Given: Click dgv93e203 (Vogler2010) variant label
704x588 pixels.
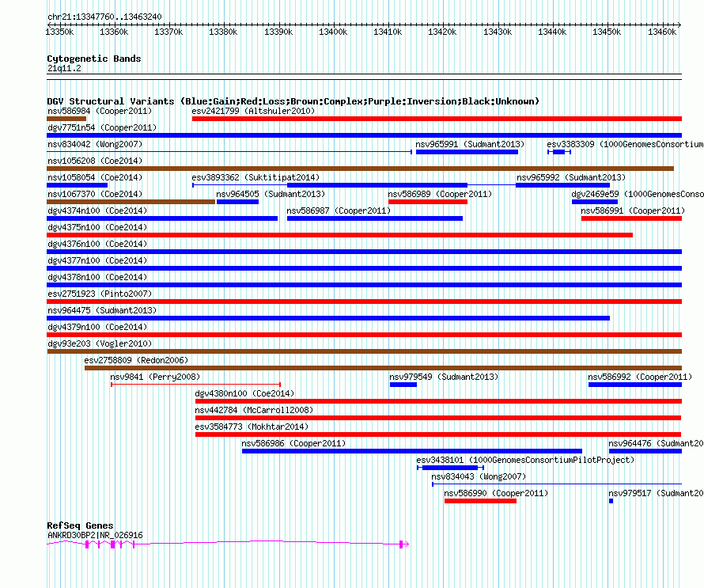Looking at the screenshot, I should 100,343.
